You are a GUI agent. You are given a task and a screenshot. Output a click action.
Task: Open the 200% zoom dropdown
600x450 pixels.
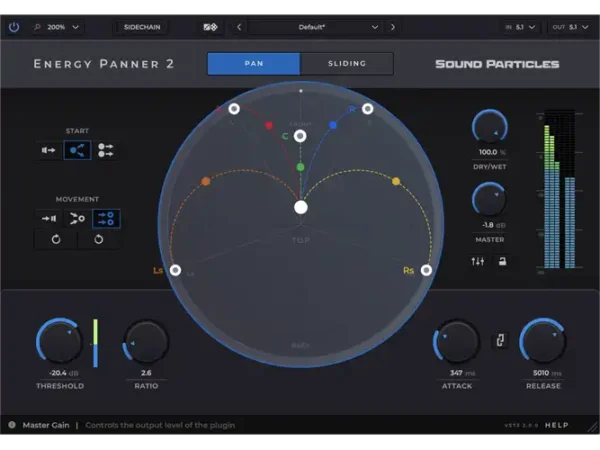click(59, 27)
